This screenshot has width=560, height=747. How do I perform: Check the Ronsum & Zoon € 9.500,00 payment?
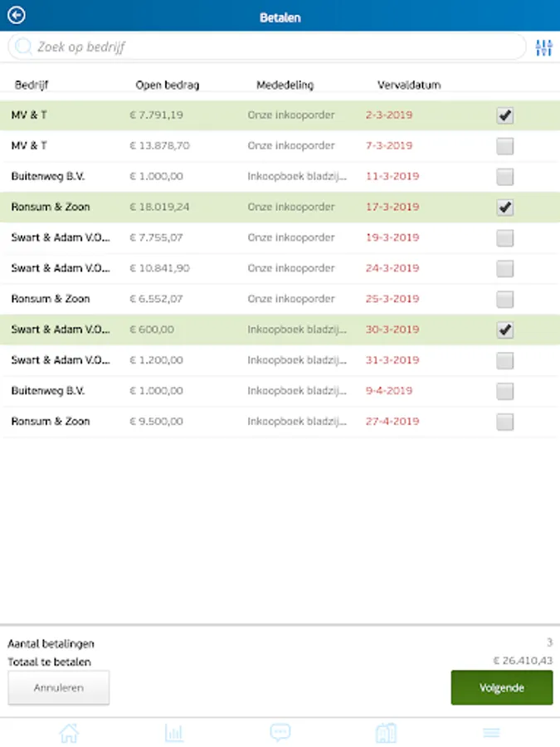click(x=504, y=422)
